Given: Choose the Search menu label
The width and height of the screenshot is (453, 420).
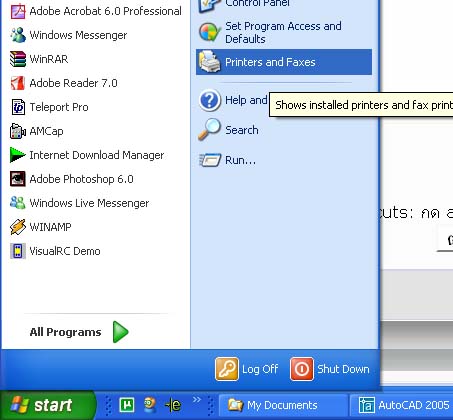Looking at the screenshot, I should [242, 130].
